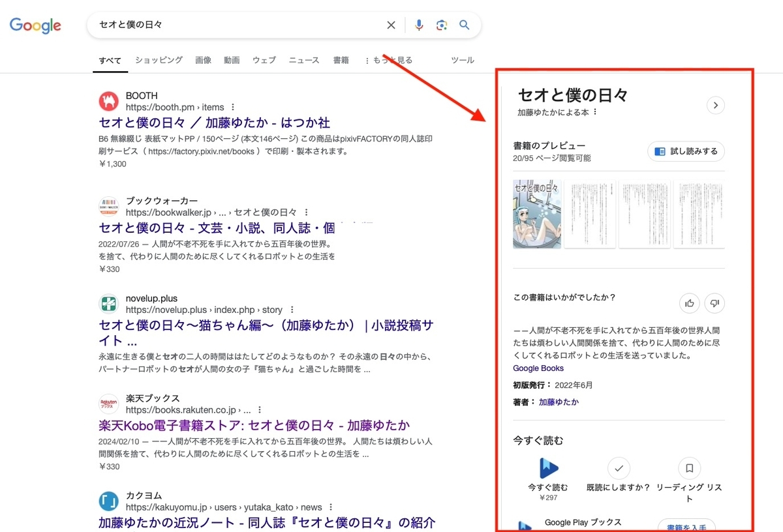The height and width of the screenshot is (532, 783).
Task: Click the https://booth.pm › items URL text
Action: pos(175,107)
